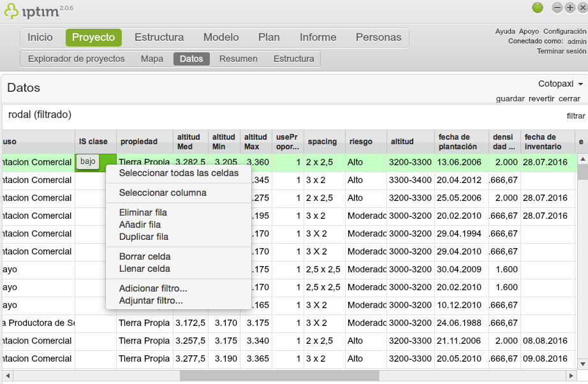Click the horizontal scrollbar right arrow

pos(571,376)
